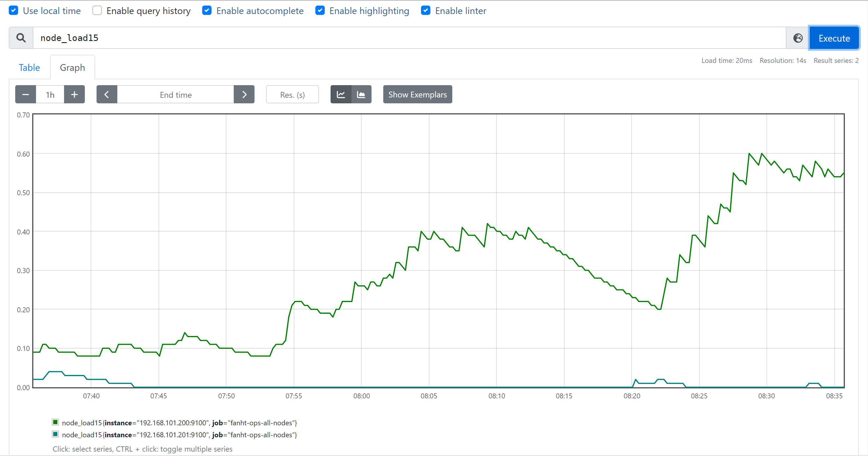
Task: Click the 08:00 x-axis label
Action: [362, 396]
